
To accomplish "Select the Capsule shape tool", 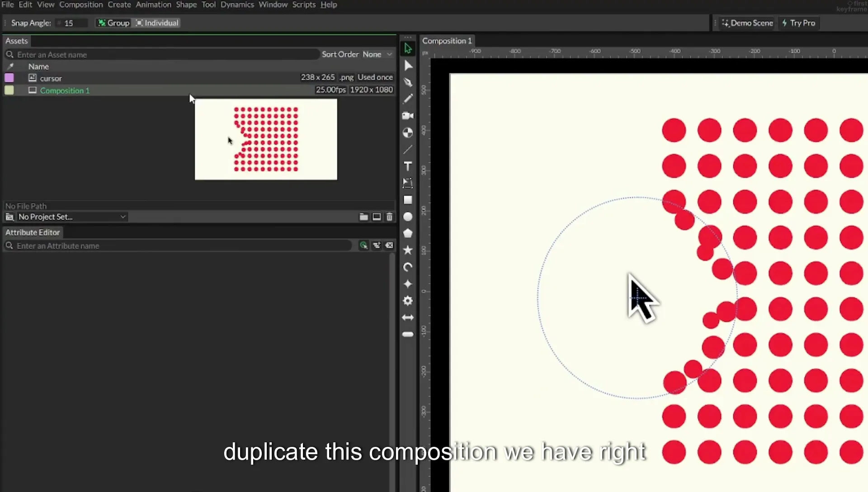I will pos(408,334).
